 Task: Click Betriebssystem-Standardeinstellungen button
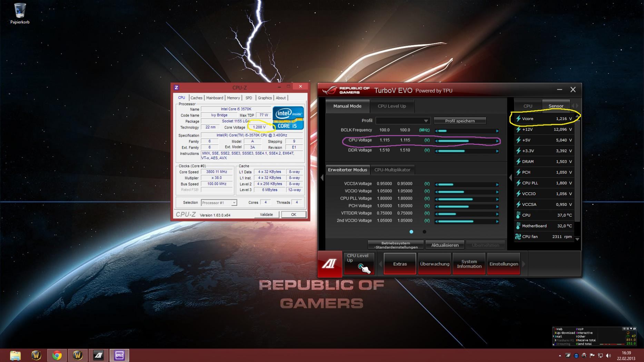tap(396, 245)
